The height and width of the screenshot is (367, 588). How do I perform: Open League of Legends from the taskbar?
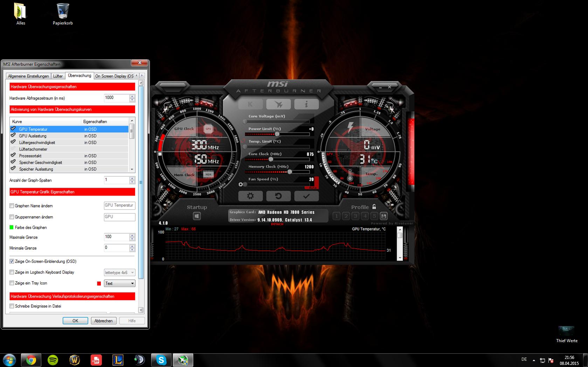pyautogui.click(x=118, y=360)
